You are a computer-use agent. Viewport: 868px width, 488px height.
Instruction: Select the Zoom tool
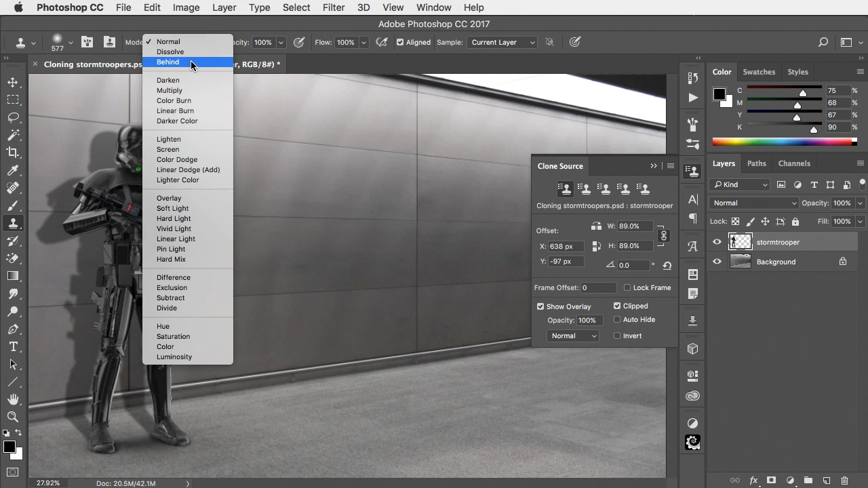tap(13, 417)
